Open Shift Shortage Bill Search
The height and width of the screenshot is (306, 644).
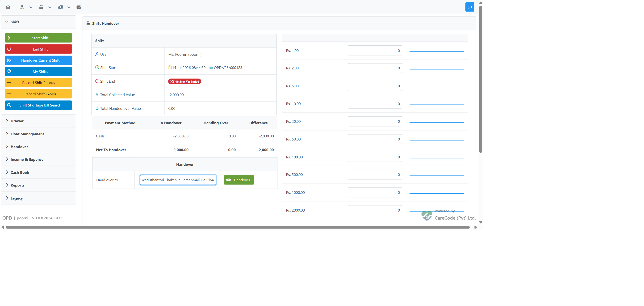point(38,105)
